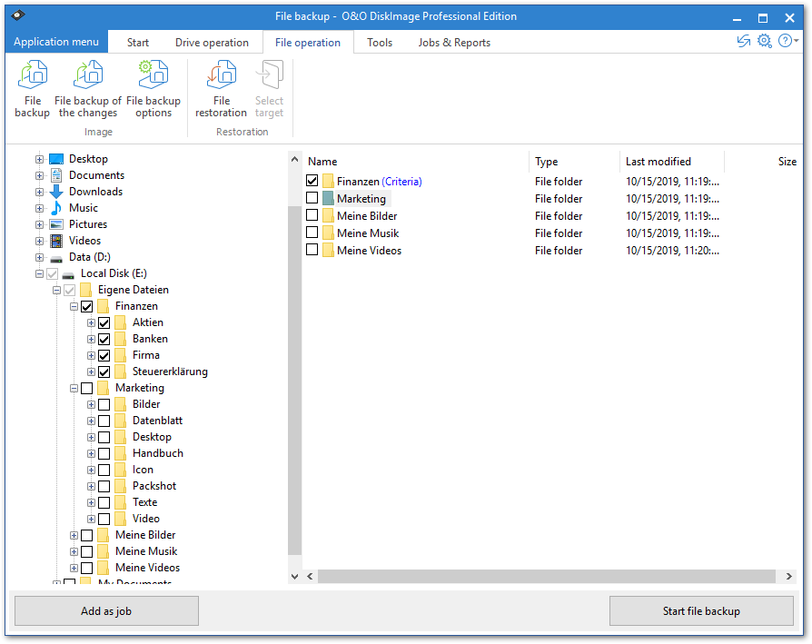This screenshot has width=812, height=644.
Task: Click the Start file backup button
Action: [x=701, y=611]
